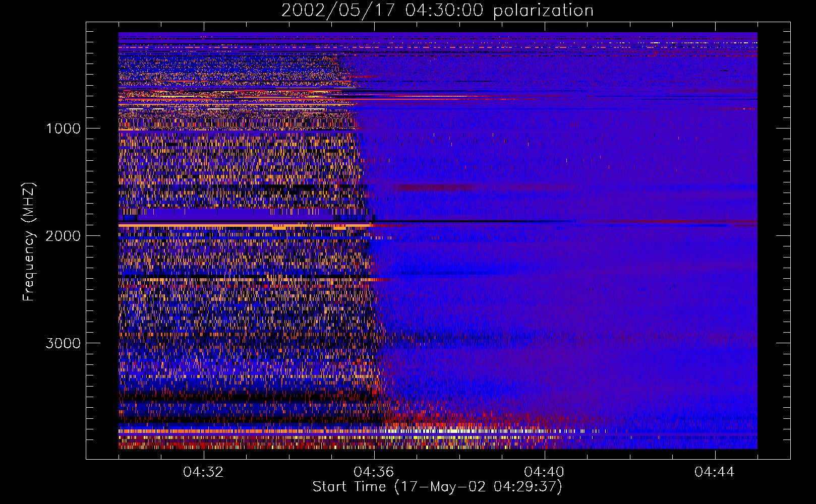Click the 3000 frequency tick label
The height and width of the screenshot is (504, 816).
[x=63, y=343]
